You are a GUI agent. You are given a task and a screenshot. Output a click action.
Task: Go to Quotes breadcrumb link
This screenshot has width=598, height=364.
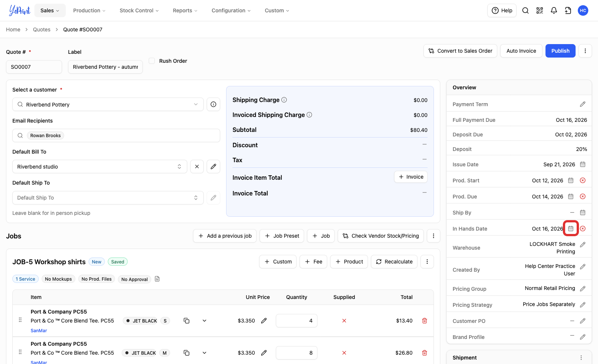[41, 30]
